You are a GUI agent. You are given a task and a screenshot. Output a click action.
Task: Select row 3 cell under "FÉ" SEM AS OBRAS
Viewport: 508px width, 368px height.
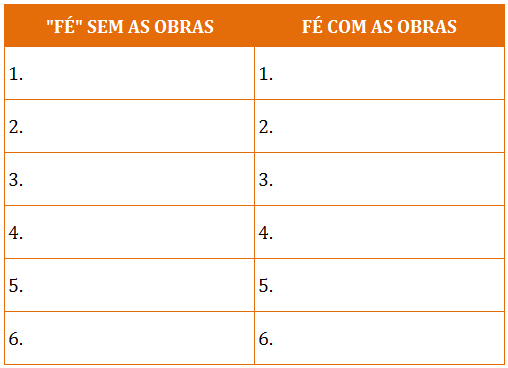point(129,179)
